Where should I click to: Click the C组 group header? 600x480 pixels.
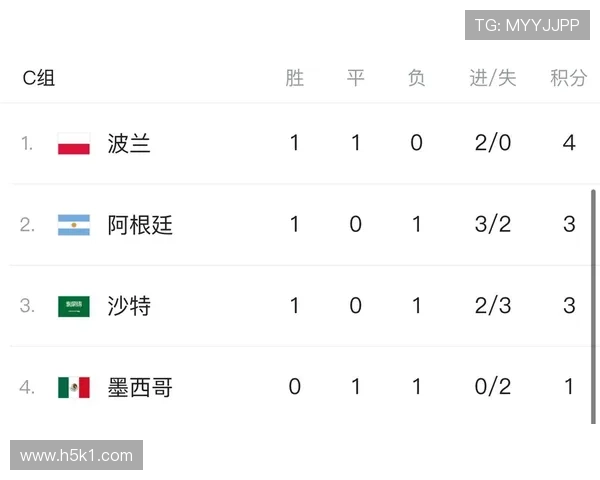[39, 78]
